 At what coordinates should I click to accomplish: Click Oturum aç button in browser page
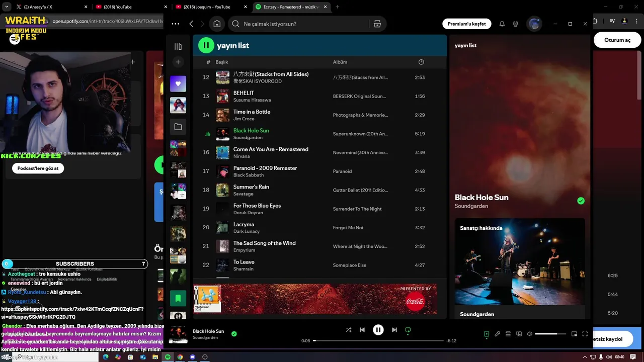[x=617, y=40]
